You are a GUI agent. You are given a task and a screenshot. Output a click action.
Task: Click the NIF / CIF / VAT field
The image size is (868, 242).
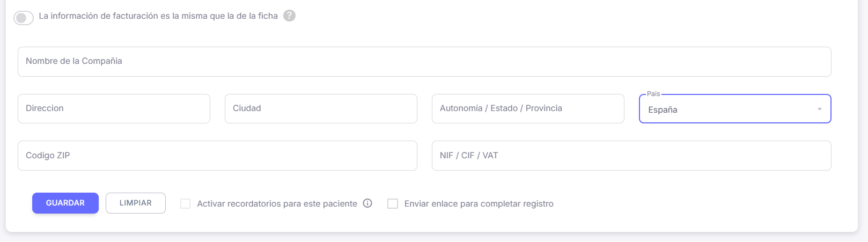click(x=631, y=156)
